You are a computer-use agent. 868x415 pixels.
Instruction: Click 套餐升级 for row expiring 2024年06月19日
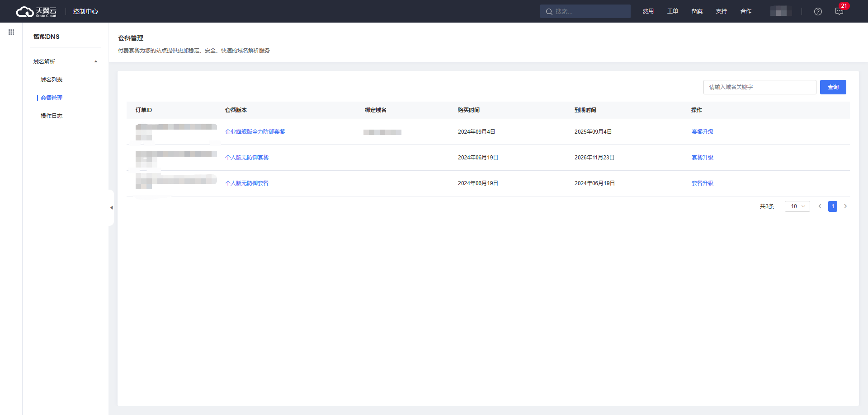tap(703, 183)
